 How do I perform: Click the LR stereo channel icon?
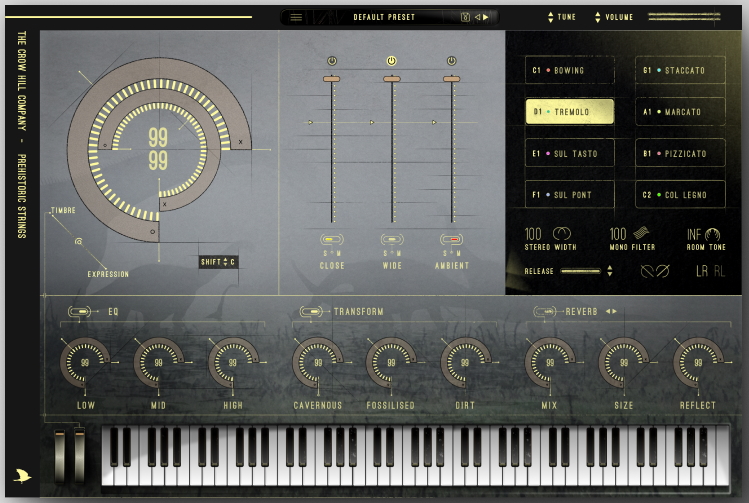[x=701, y=271]
